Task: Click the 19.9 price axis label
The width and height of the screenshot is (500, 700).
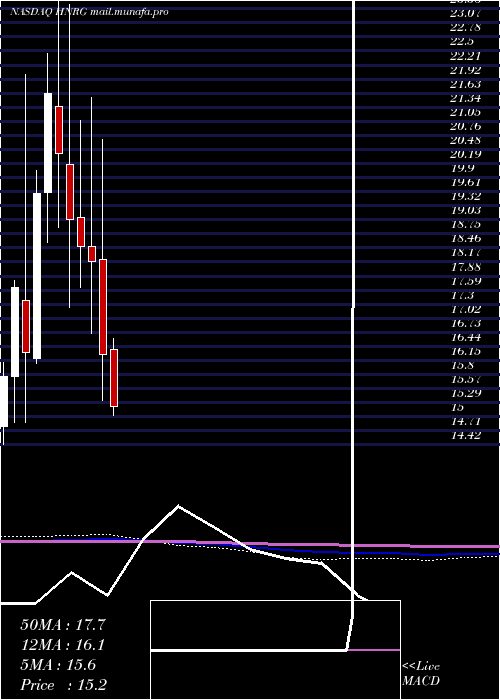Action: (x=463, y=168)
